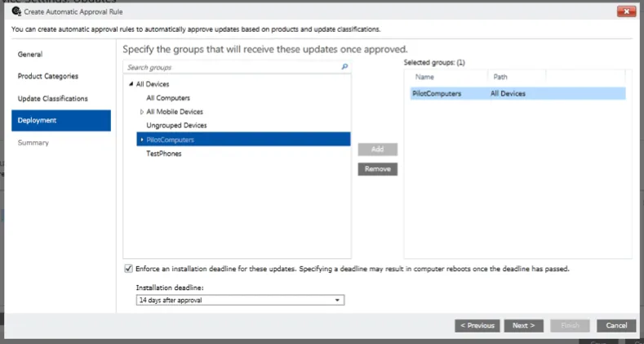The width and height of the screenshot is (644, 344).
Task: Expand the All Mobile Devices node
Action: tap(142, 112)
